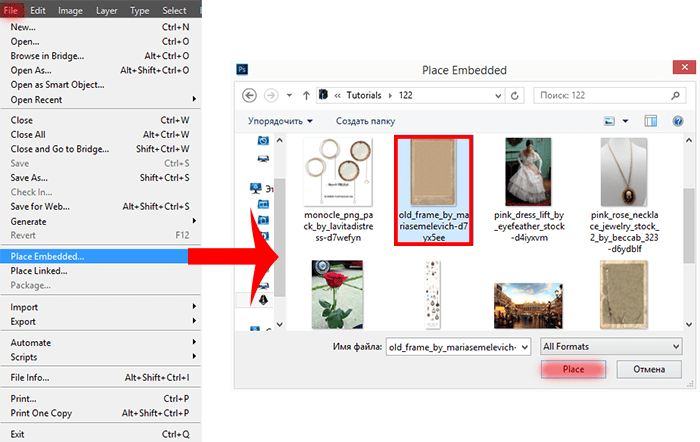Viewport: 700px width, 442px height.
Task: Open the Layer menu
Action: [107, 10]
